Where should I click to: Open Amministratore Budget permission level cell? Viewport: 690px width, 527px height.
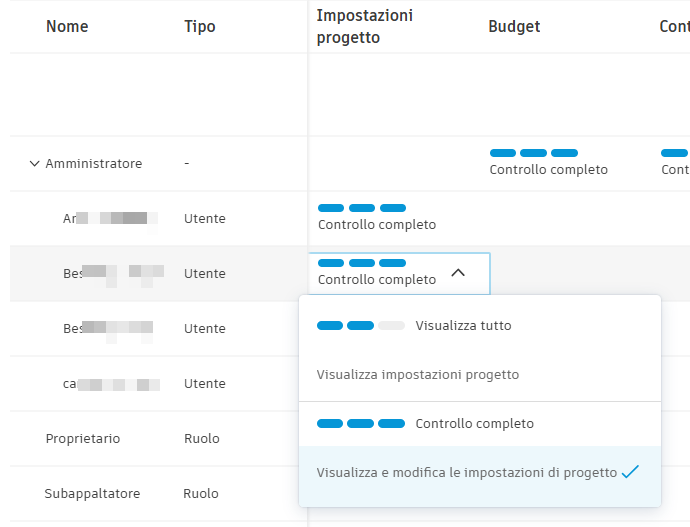pos(548,162)
